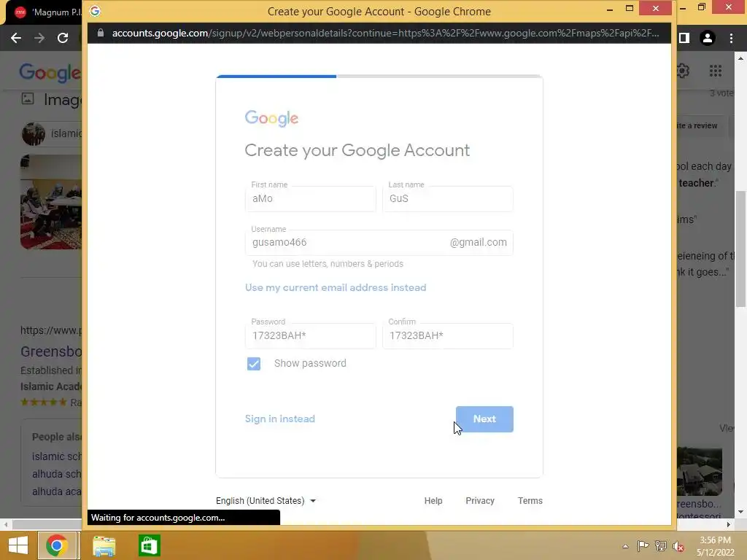Select the 'Magnum P.I.' tab in background Chrome
747x560 pixels.
46,12
